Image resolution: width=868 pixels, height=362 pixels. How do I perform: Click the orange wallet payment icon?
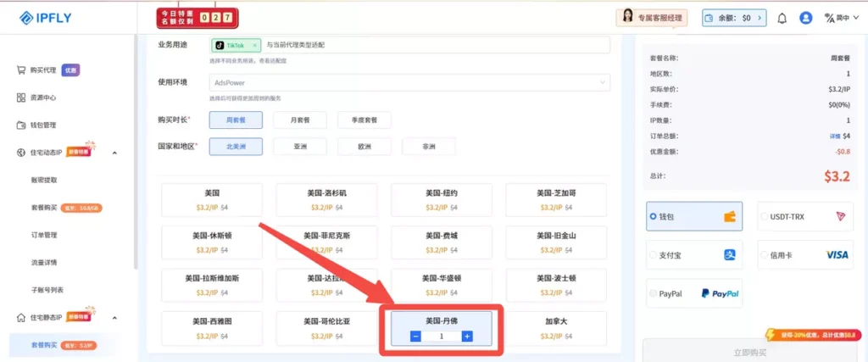tap(729, 217)
